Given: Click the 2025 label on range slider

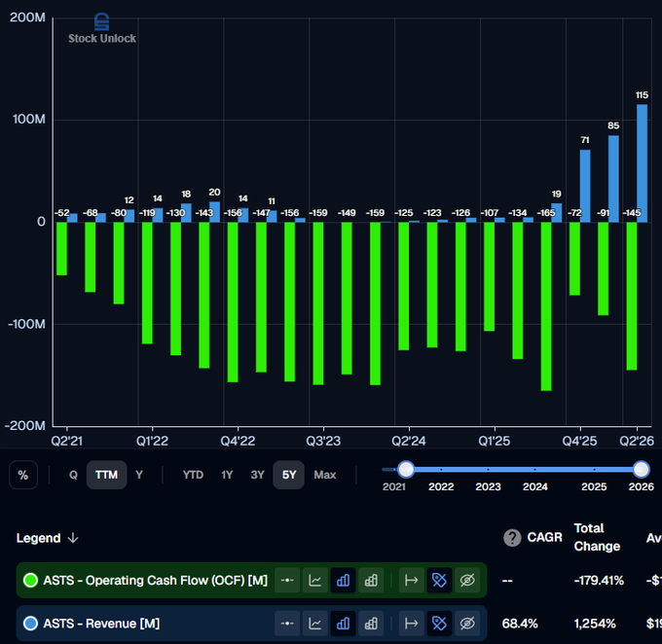Looking at the screenshot, I should tap(594, 486).
